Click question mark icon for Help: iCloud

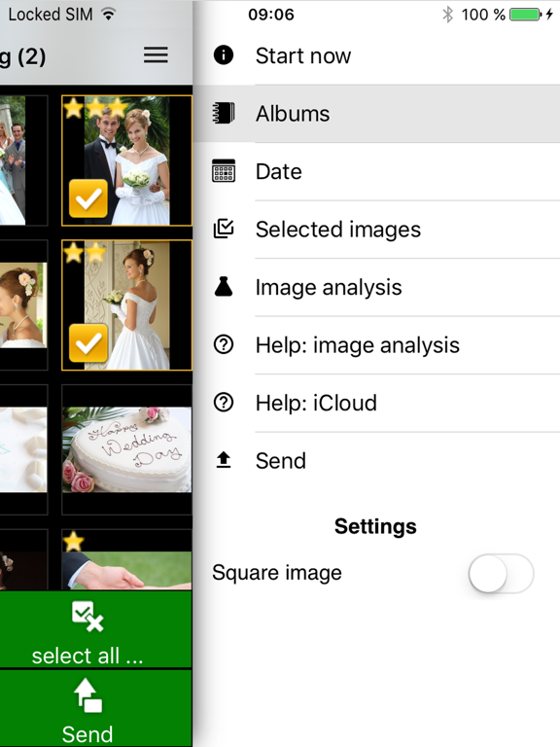(x=224, y=403)
